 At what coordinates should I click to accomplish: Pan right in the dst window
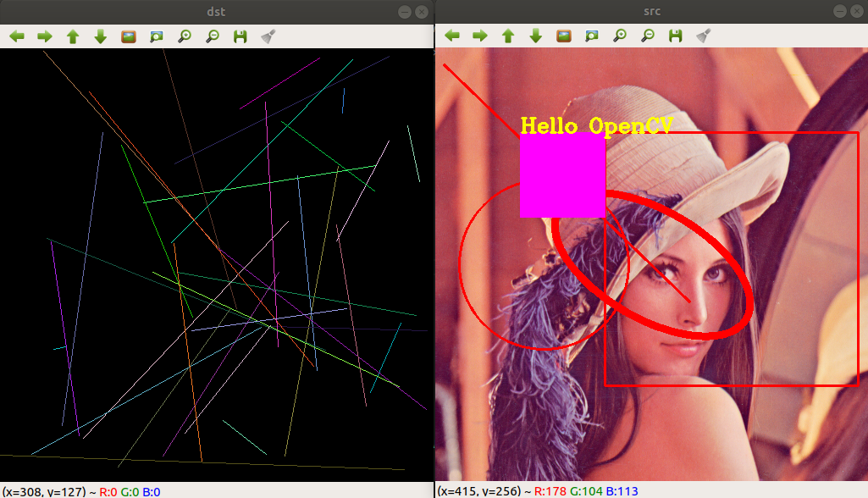coord(45,36)
